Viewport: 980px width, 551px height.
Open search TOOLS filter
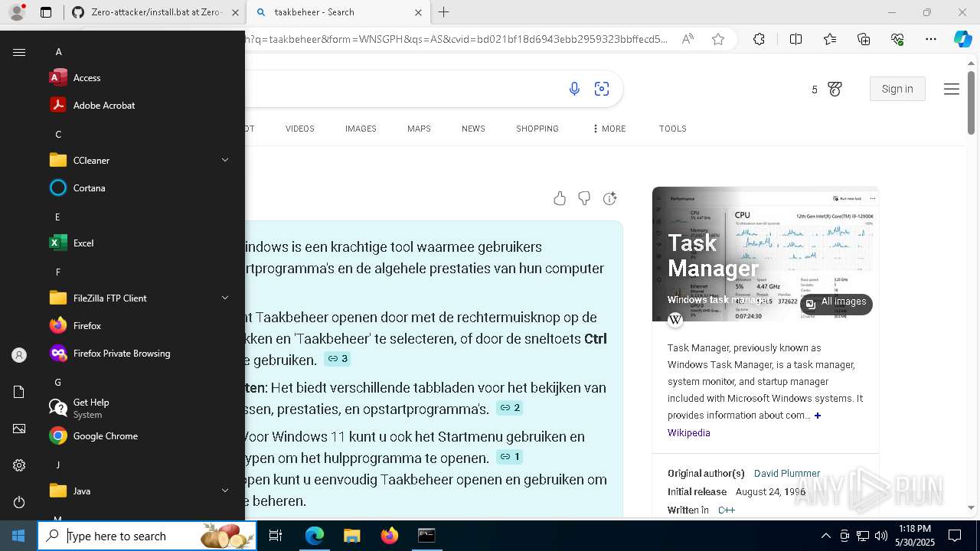click(672, 129)
